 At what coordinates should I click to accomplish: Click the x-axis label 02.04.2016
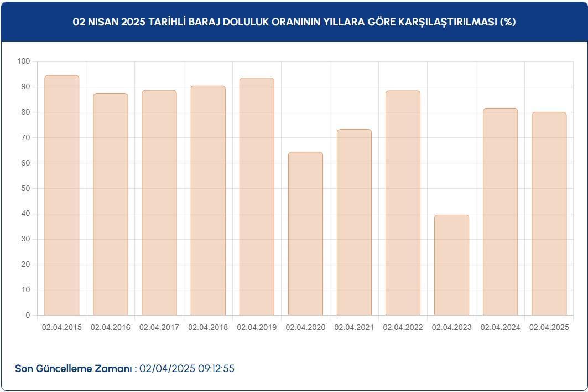pos(111,327)
